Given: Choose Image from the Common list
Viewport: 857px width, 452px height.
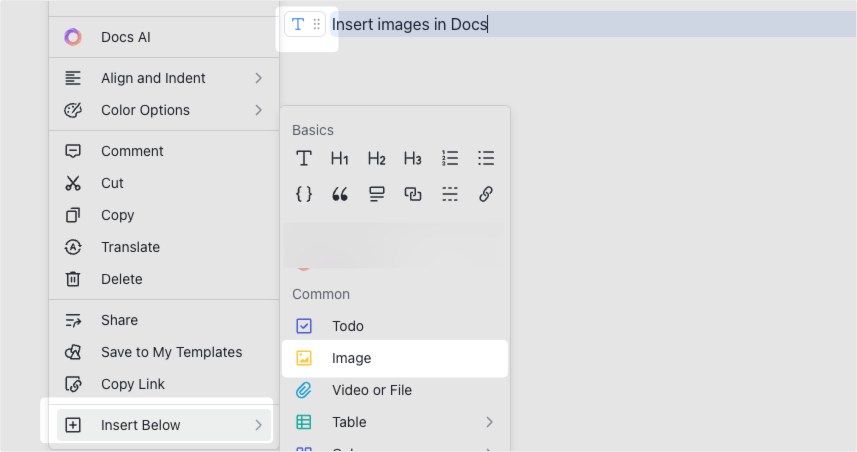Looking at the screenshot, I should tap(395, 359).
